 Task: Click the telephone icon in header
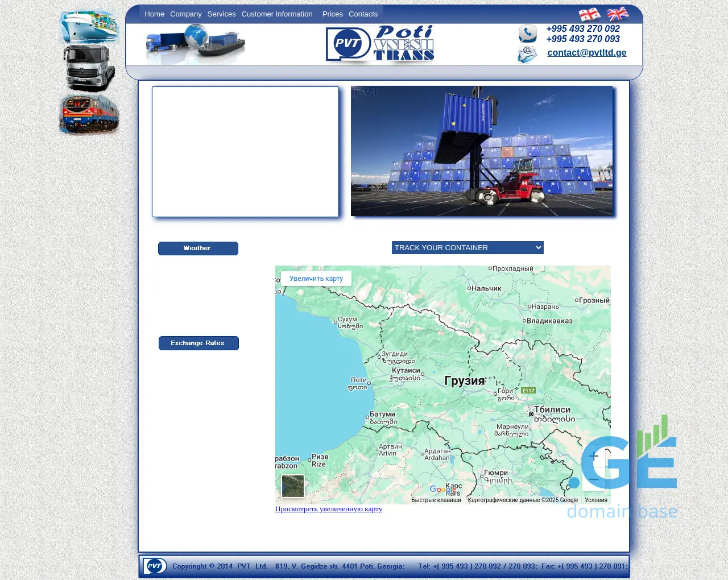click(527, 34)
